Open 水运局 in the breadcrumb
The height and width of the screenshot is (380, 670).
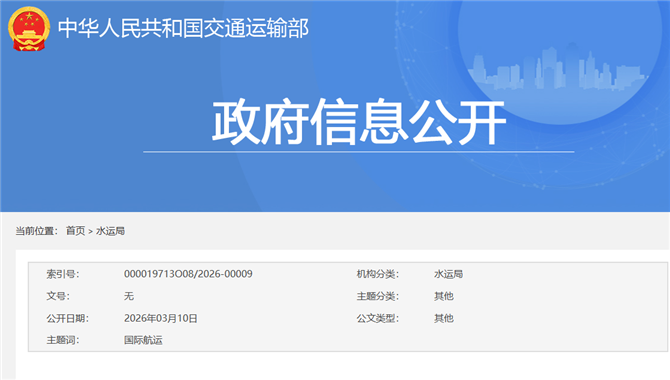click(110, 231)
